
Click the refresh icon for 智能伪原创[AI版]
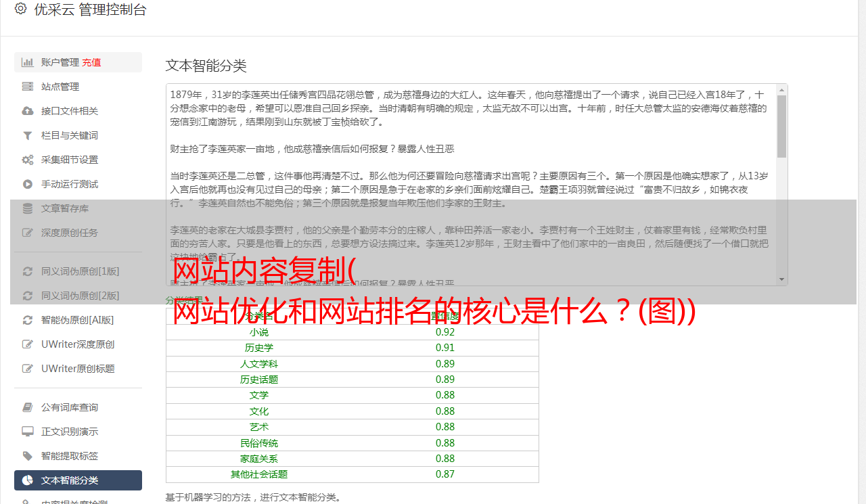pyautogui.click(x=28, y=320)
